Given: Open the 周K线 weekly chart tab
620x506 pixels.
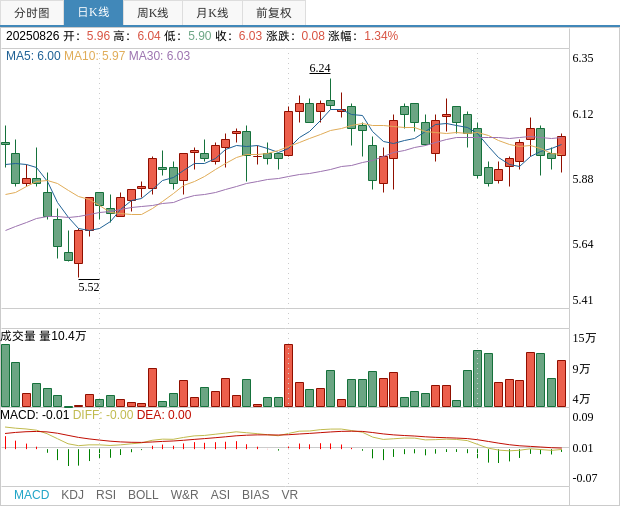Looking at the screenshot, I should pos(153,13).
